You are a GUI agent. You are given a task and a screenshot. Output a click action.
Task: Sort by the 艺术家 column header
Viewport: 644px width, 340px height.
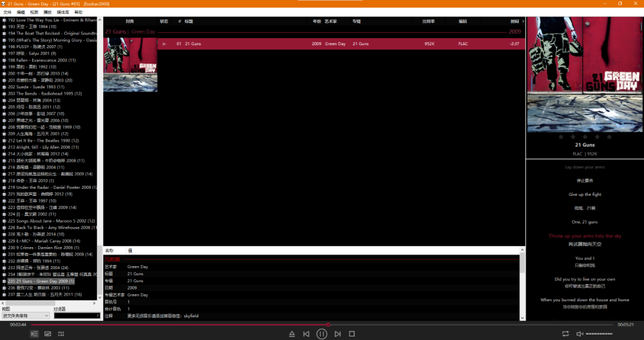pos(330,21)
